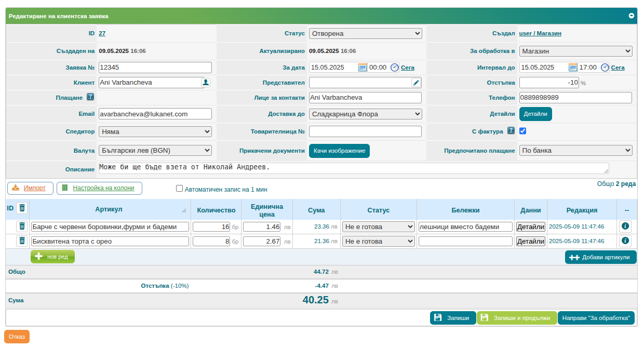644x347 pixels.
Task: Click unit price field 1.46
Action: click(x=262, y=226)
